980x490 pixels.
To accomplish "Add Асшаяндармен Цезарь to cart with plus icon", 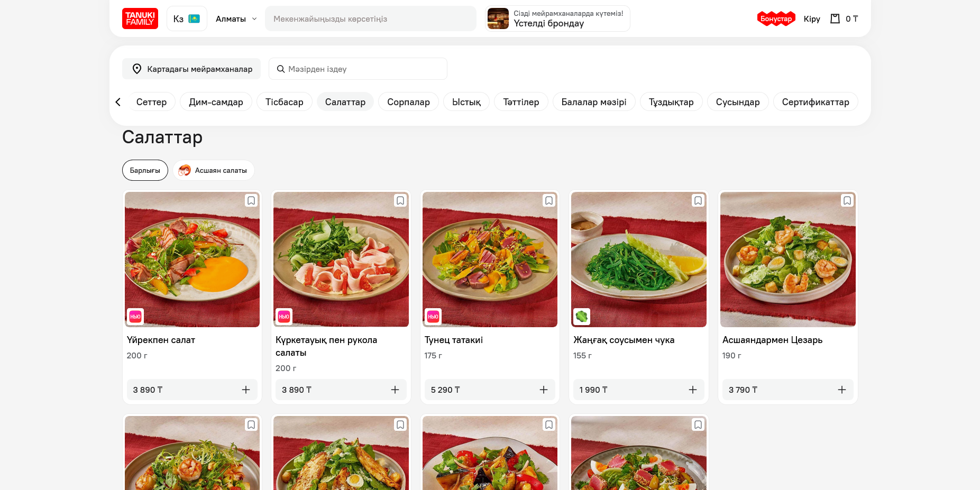I will pos(842,390).
